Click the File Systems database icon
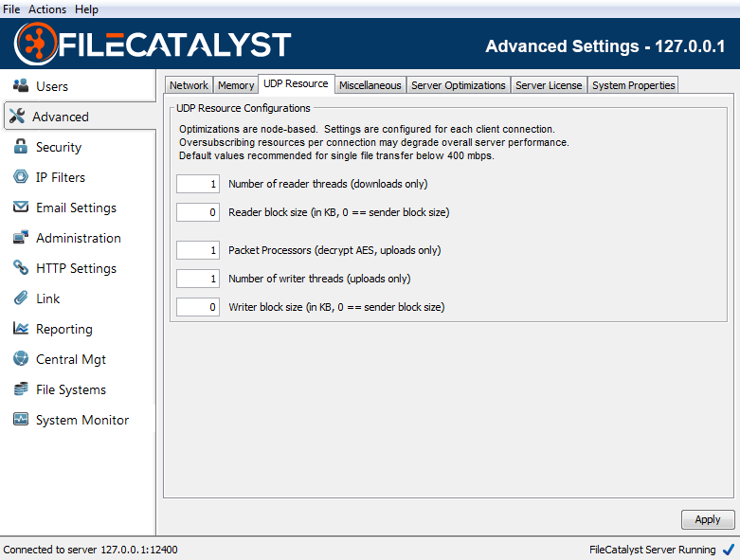 coord(21,388)
